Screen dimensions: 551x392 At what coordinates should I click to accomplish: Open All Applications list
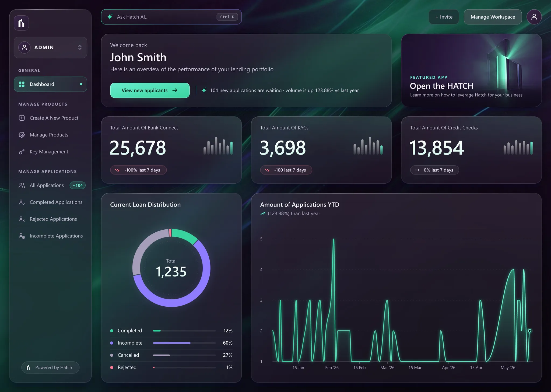(x=50, y=185)
